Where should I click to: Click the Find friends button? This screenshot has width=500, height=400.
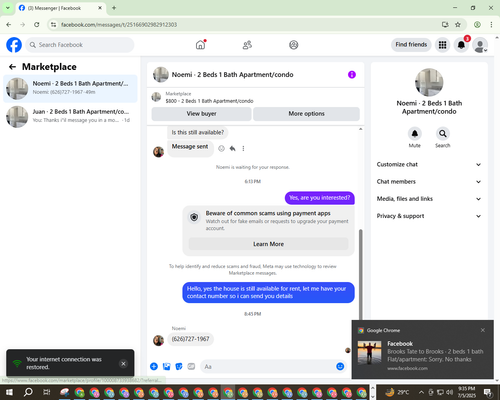pos(411,45)
